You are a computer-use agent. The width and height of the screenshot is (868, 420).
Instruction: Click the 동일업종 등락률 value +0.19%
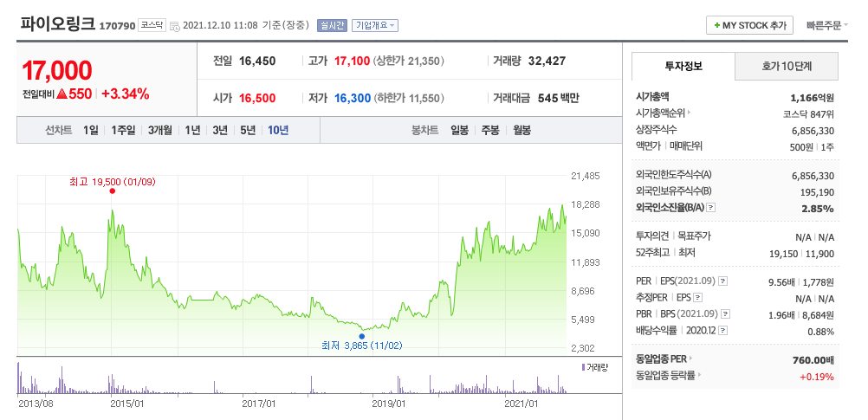pos(817,377)
